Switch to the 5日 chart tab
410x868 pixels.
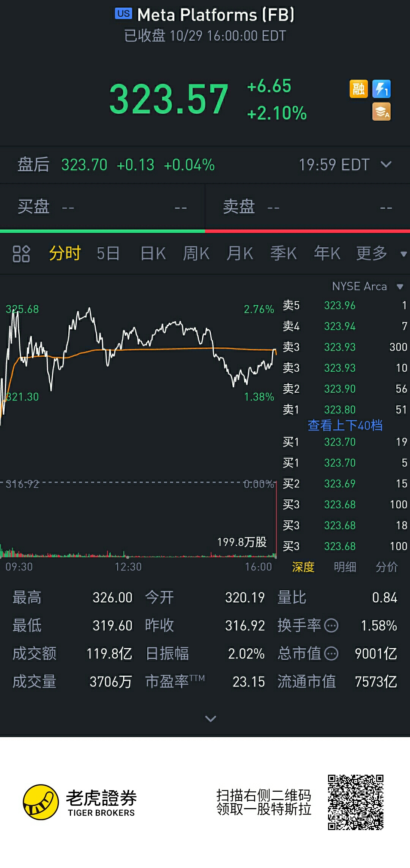pos(108,253)
